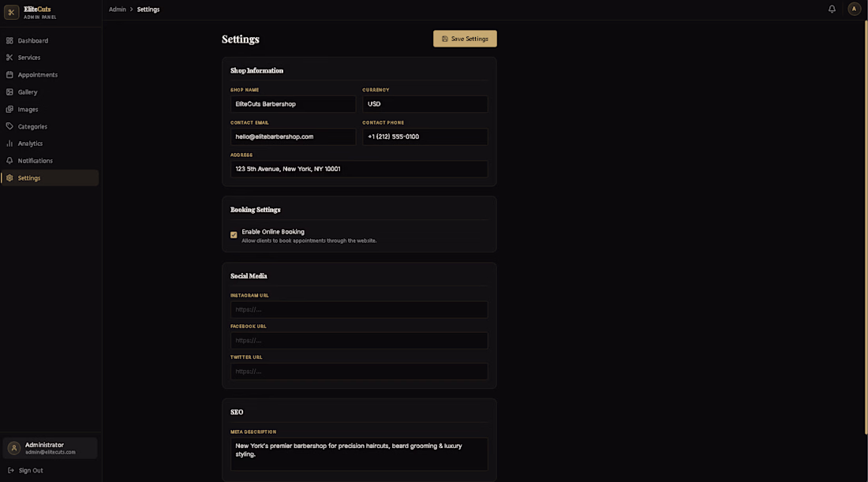Open Notifications from the sidebar
The width and height of the screenshot is (868, 482).
(x=50, y=160)
